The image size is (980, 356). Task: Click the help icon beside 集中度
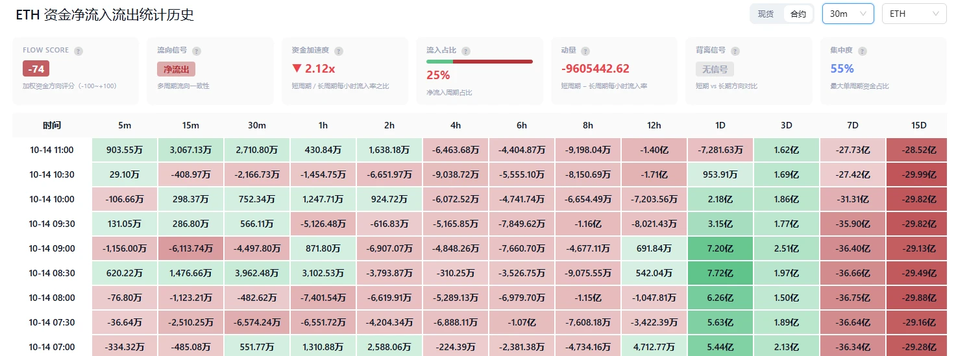[x=862, y=51]
